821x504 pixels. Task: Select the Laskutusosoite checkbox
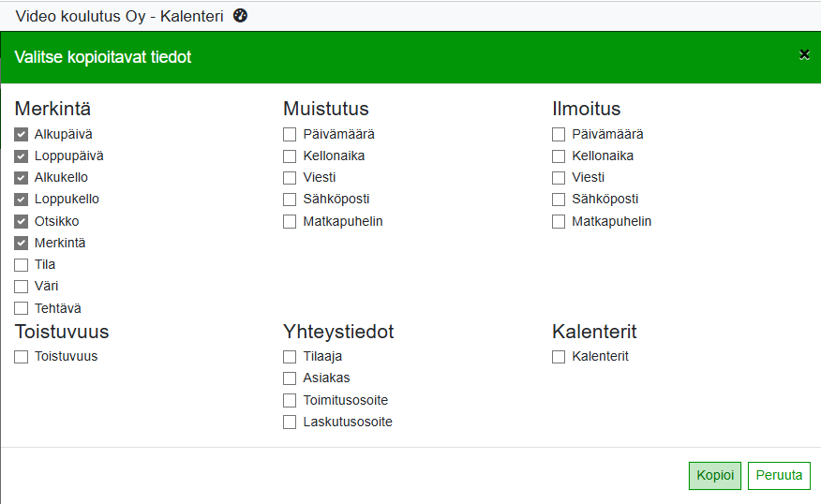coord(290,422)
